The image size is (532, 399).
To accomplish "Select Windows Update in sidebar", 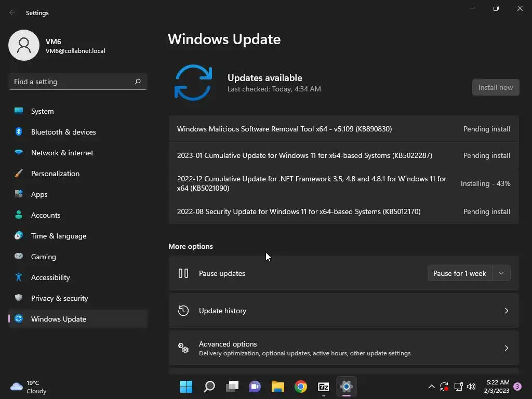I will 78,318.
